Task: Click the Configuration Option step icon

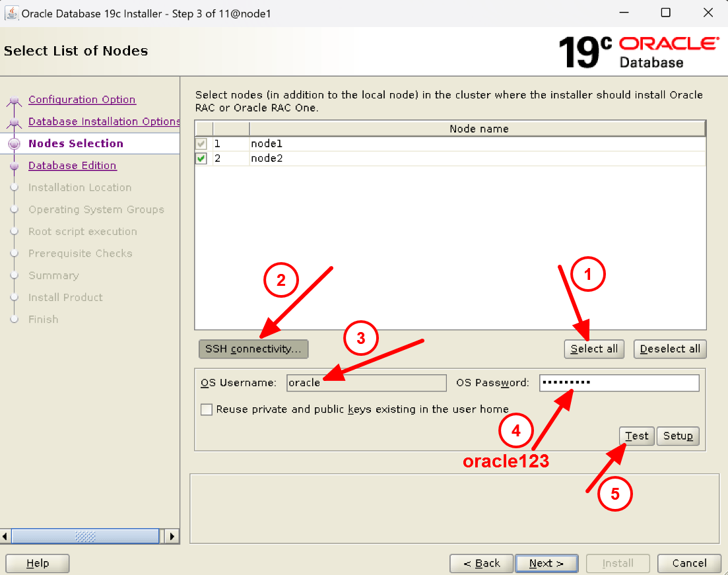Action: tap(15, 99)
